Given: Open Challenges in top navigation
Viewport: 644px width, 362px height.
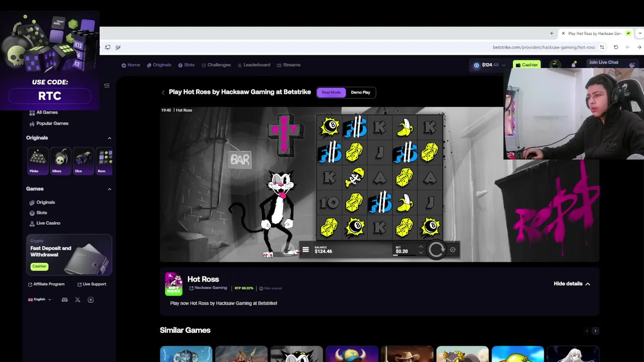Looking at the screenshot, I should pyautogui.click(x=216, y=65).
